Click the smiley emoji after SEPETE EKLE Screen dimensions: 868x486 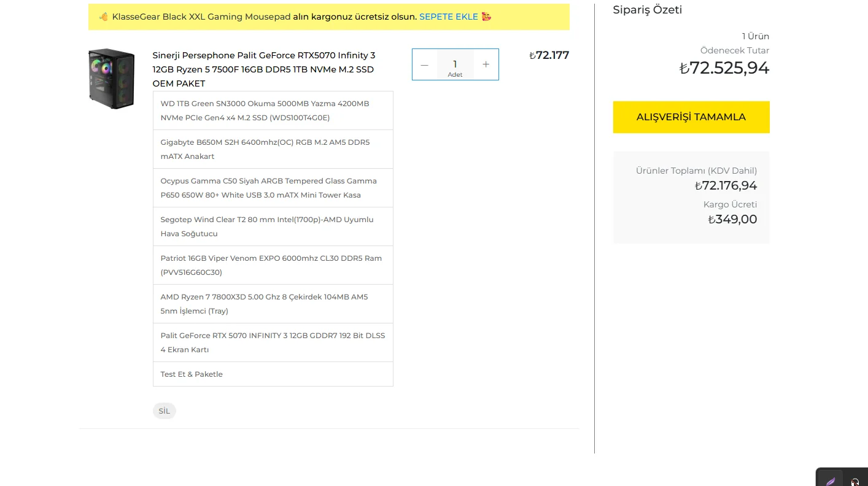point(486,17)
